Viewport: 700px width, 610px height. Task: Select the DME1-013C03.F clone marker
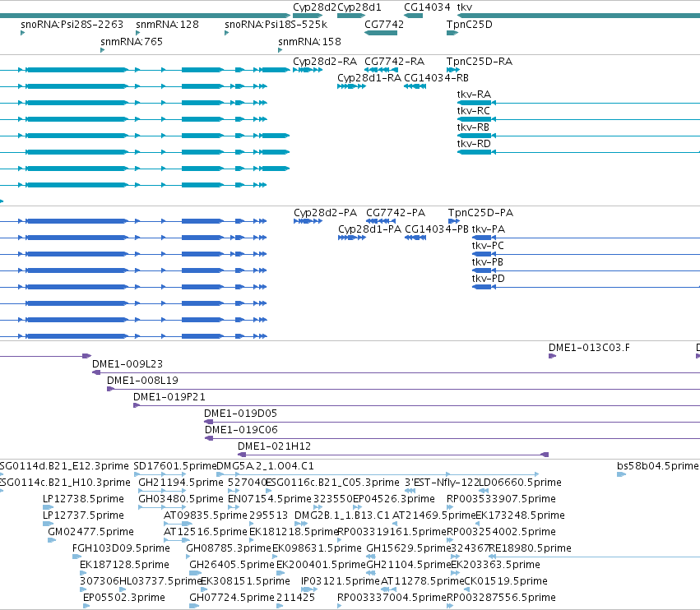[x=552, y=356]
